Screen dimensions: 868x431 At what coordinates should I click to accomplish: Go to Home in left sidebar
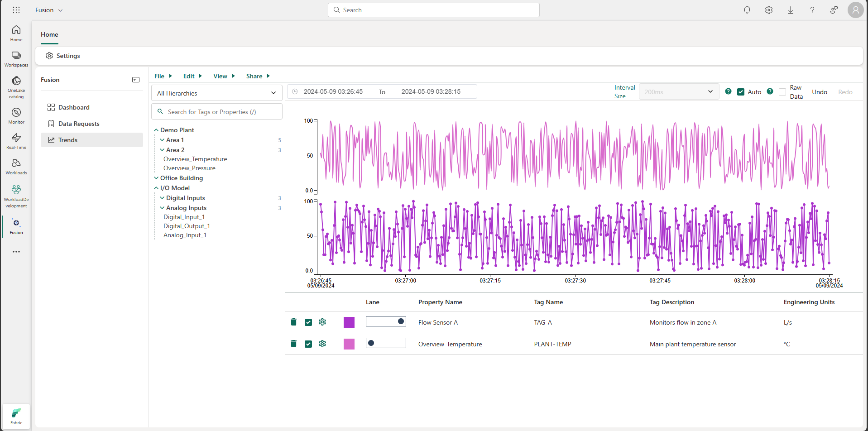pos(16,34)
